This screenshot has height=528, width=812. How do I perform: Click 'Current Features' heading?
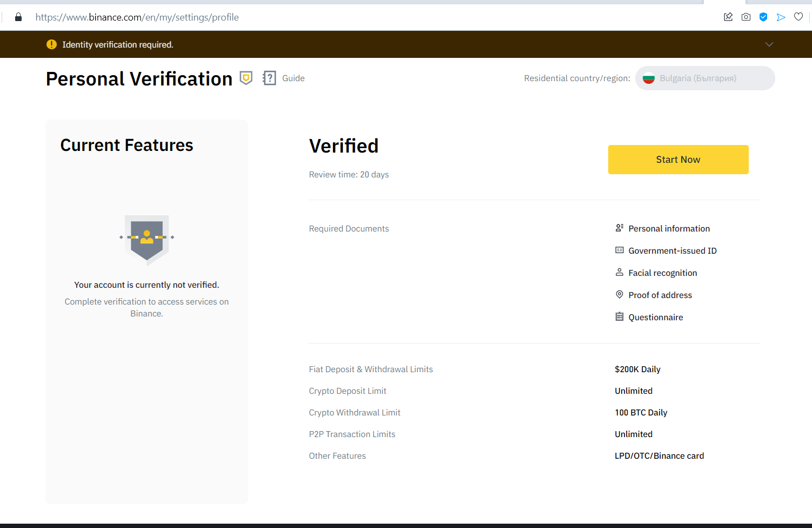(127, 145)
